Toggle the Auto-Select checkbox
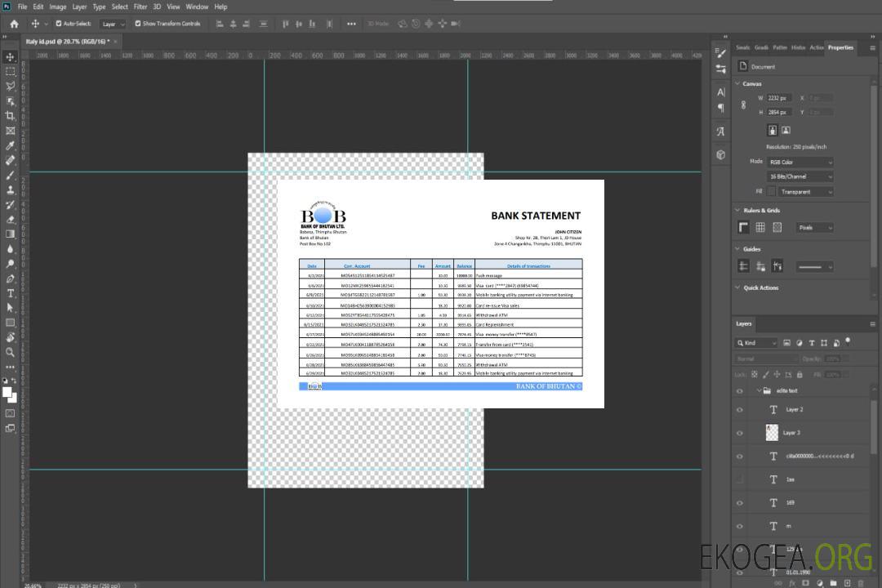Image resolution: width=882 pixels, height=588 pixels. (x=59, y=24)
